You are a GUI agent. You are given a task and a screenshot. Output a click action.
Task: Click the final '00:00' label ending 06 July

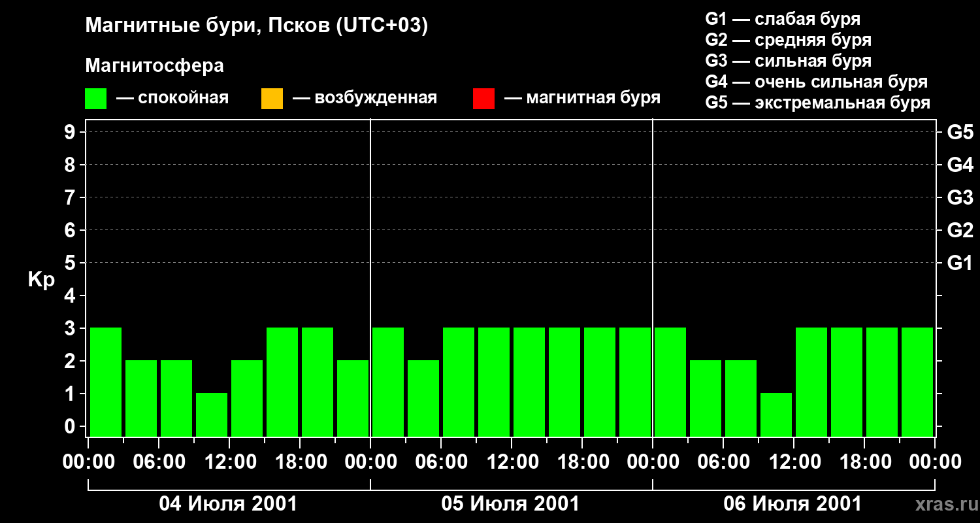[x=935, y=462]
